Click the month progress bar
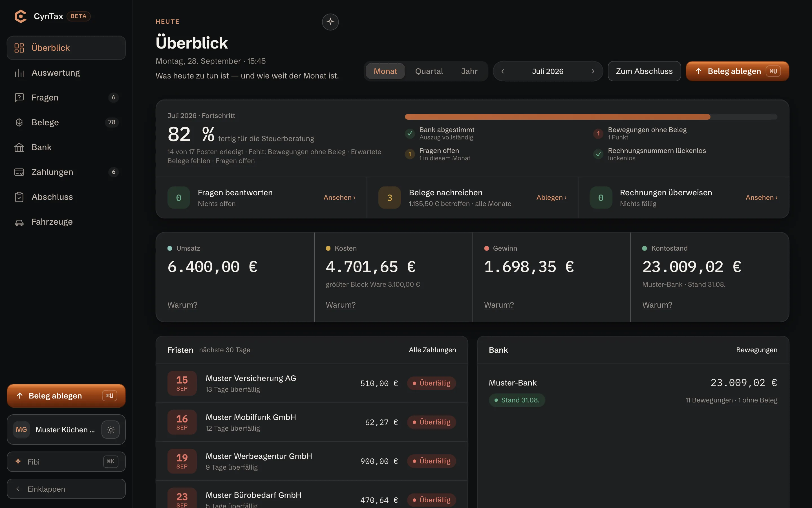This screenshot has width=812, height=508. [x=591, y=117]
